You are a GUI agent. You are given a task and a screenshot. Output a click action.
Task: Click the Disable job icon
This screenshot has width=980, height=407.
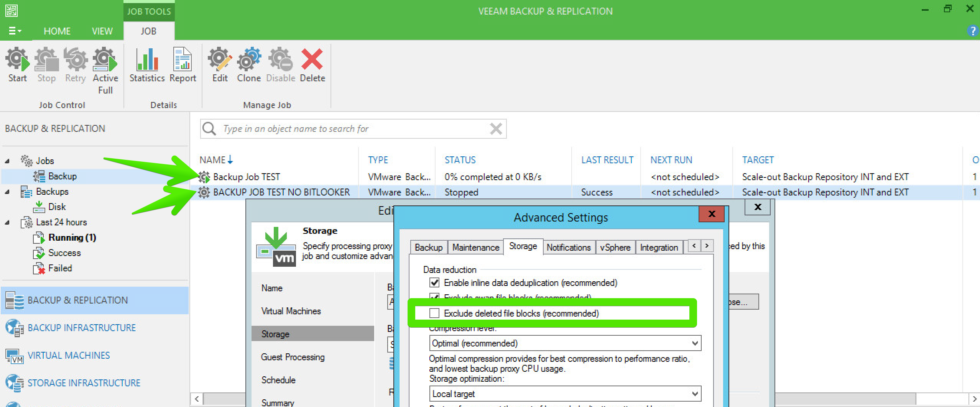(x=281, y=65)
